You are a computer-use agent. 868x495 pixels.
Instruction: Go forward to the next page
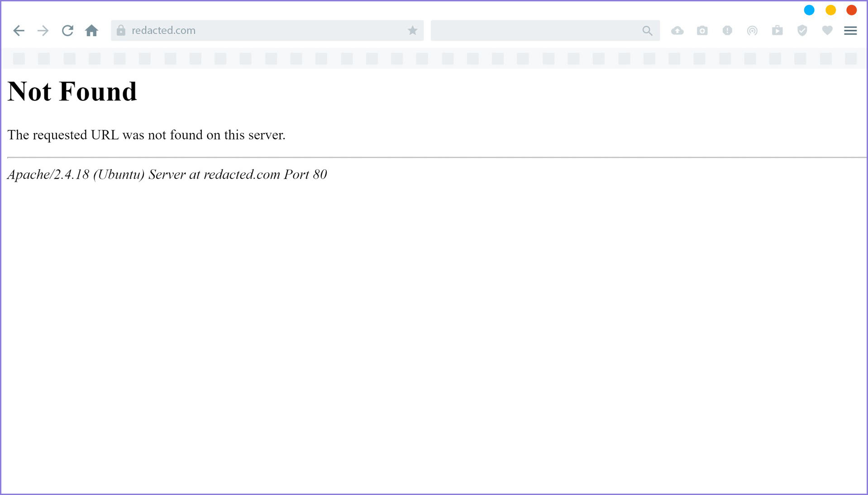[43, 30]
